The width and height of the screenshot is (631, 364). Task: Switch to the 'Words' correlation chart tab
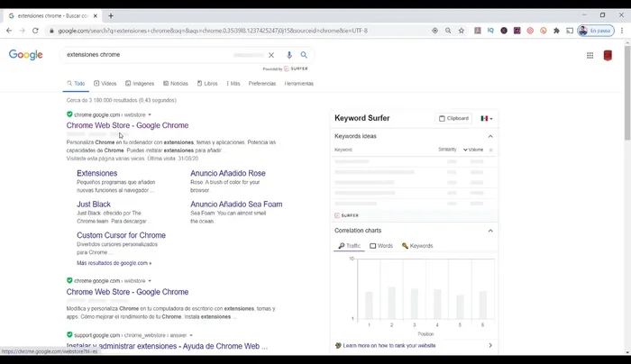click(x=380, y=246)
